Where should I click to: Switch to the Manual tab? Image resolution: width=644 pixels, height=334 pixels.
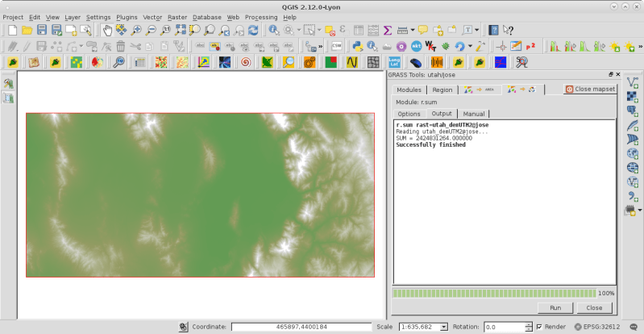coord(474,114)
